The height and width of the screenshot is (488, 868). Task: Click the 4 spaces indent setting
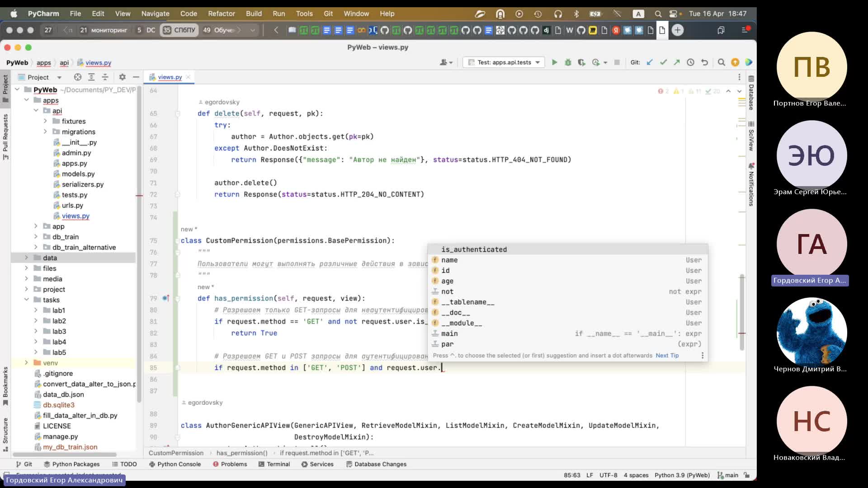pos(636,475)
